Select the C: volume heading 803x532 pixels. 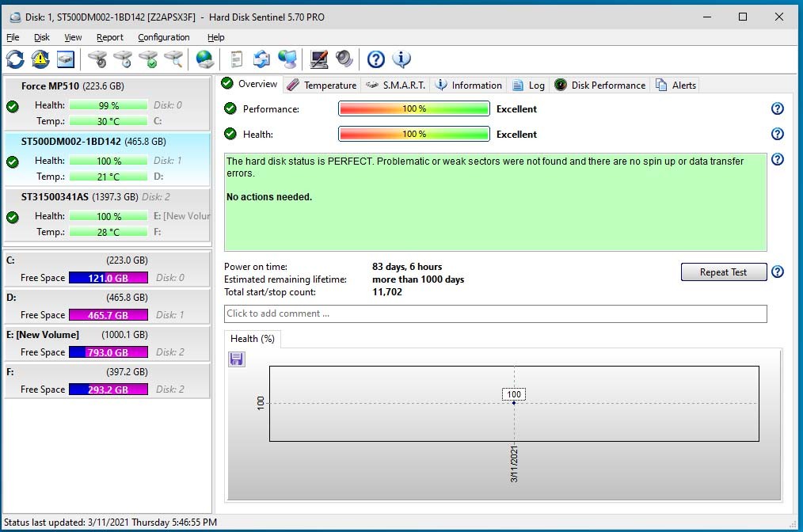click(10, 260)
